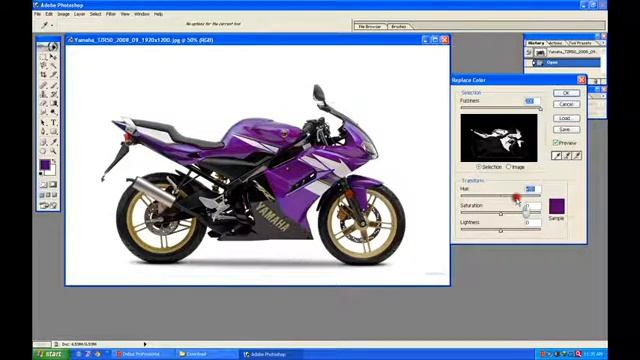
Task: Select the Eraser tool
Action: [x=43, y=103]
